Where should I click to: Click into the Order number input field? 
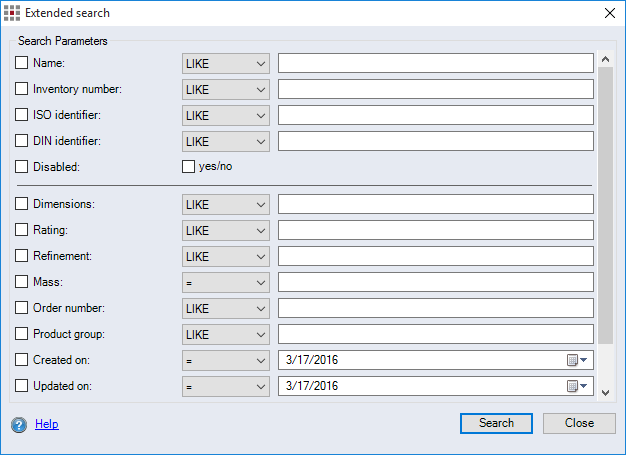[x=435, y=308]
